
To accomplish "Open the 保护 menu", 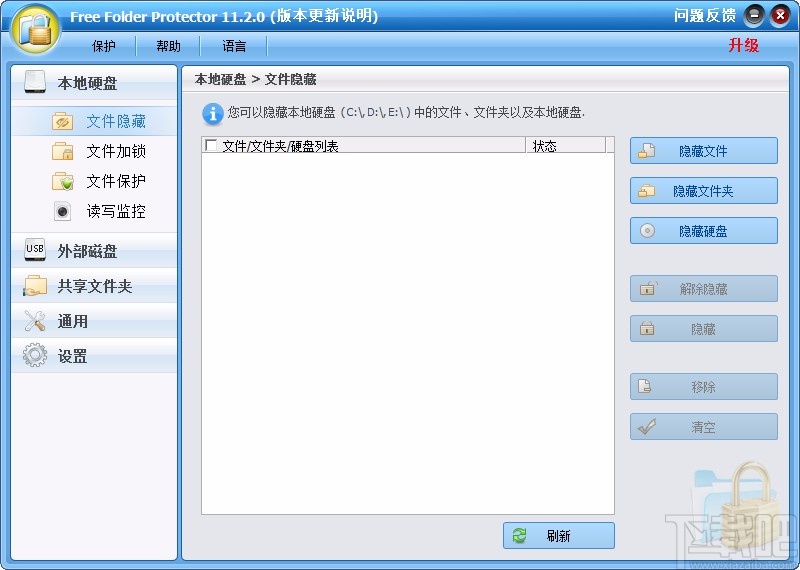I will pos(103,46).
